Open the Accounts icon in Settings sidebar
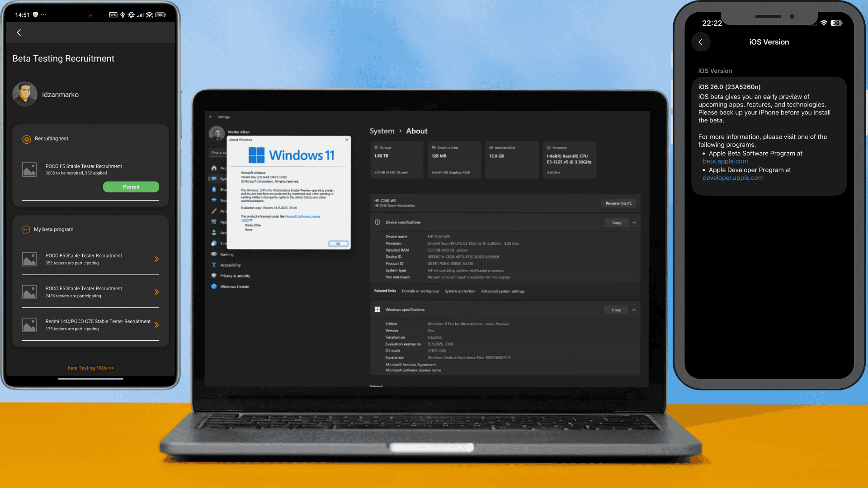868x488 pixels. tap(214, 233)
